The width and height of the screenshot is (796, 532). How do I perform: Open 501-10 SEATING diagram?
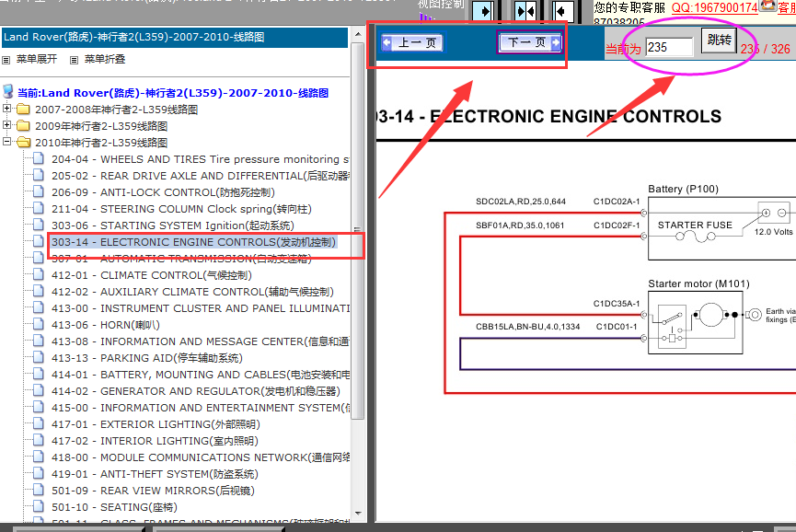click(114, 508)
